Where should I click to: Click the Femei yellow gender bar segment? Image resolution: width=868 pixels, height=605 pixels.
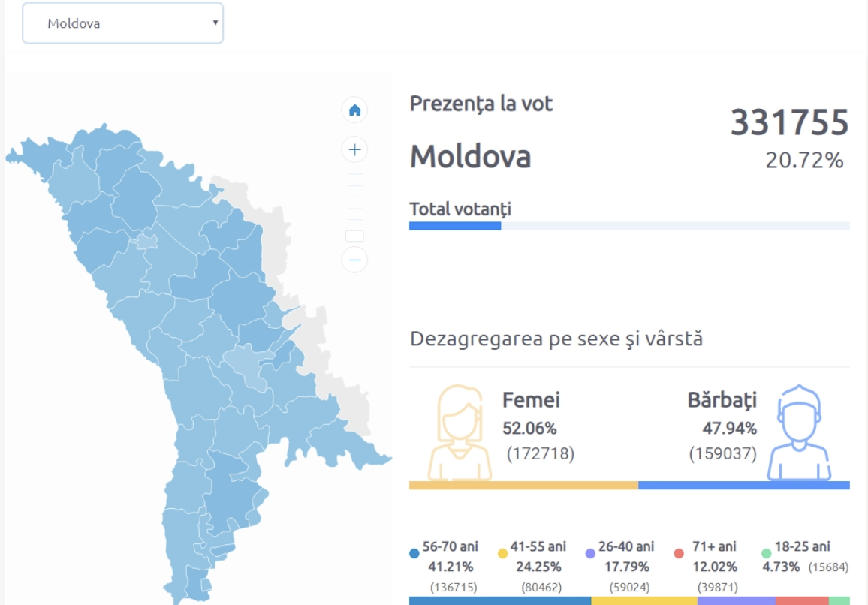[523, 486]
